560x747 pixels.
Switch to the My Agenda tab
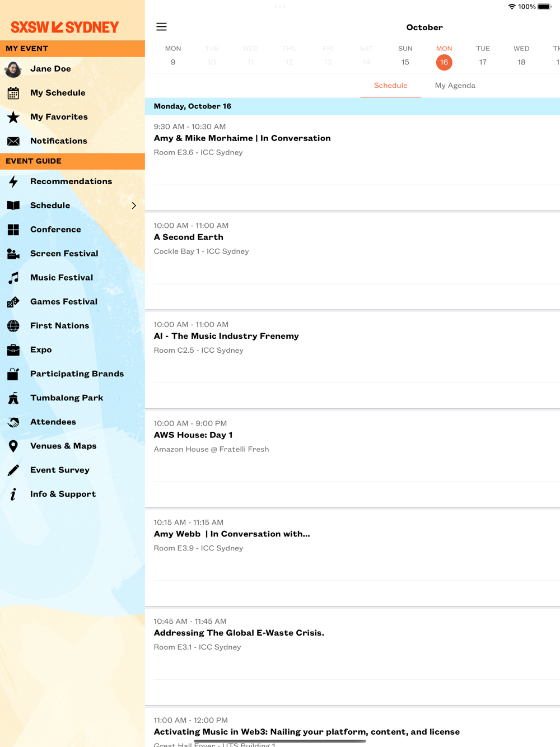455,86
